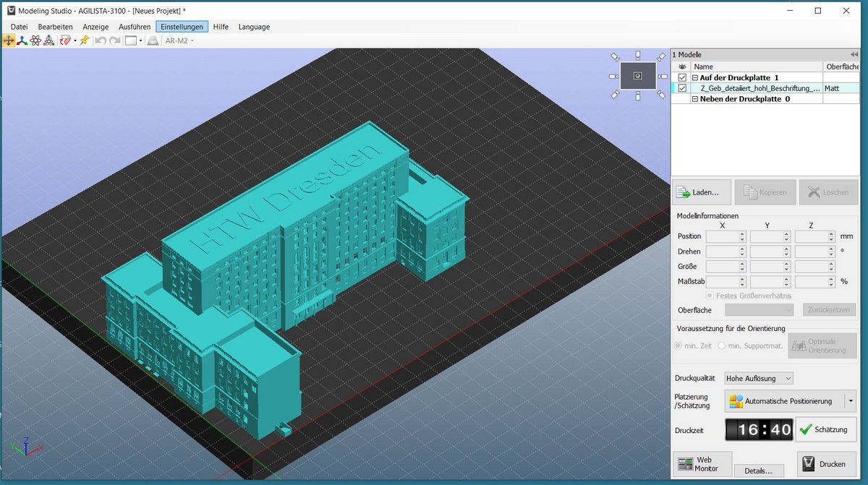Click the bottom-right diagonal camera view icon
This screenshot has width=868, height=485.
click(660, 94)
